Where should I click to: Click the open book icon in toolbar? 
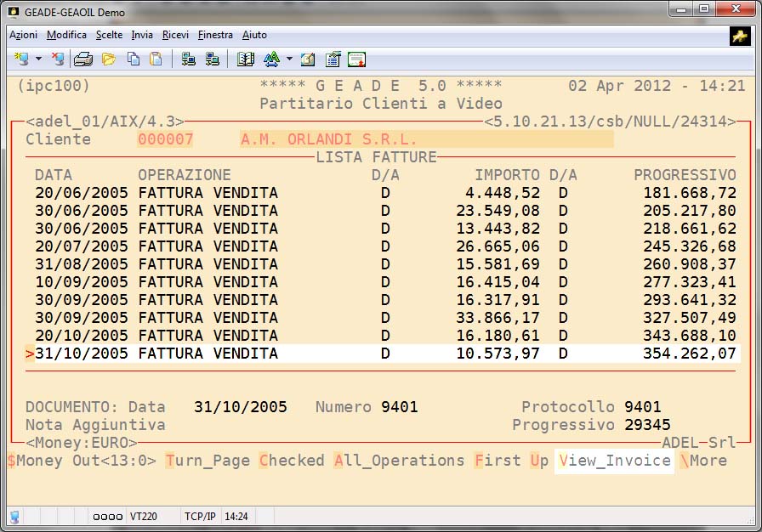(x=246, y=59)
